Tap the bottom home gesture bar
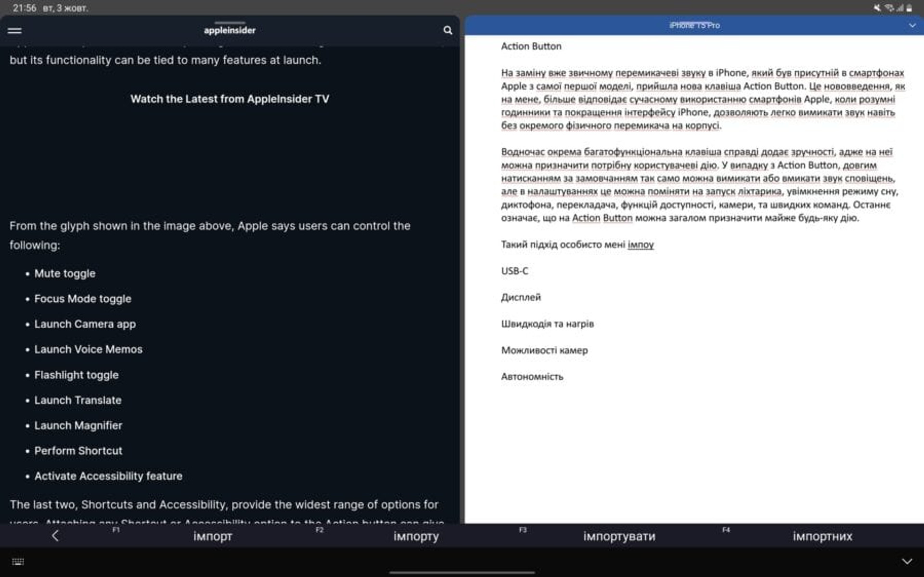 (462, 573)
